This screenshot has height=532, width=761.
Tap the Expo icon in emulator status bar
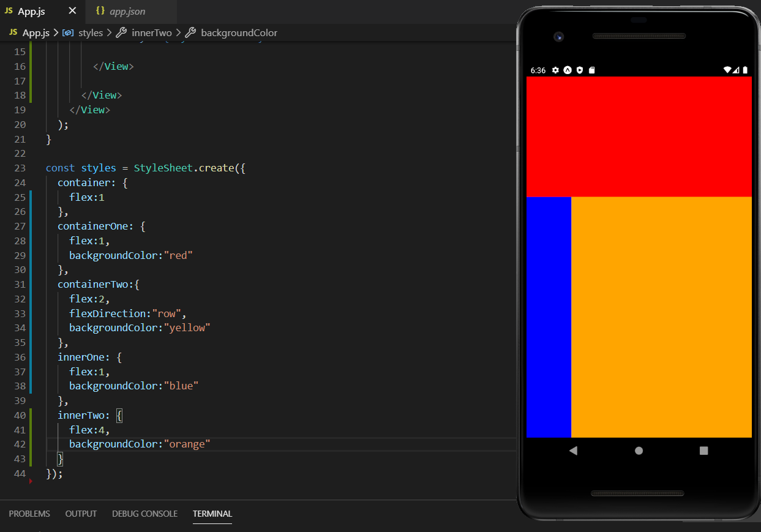(568, 70)
